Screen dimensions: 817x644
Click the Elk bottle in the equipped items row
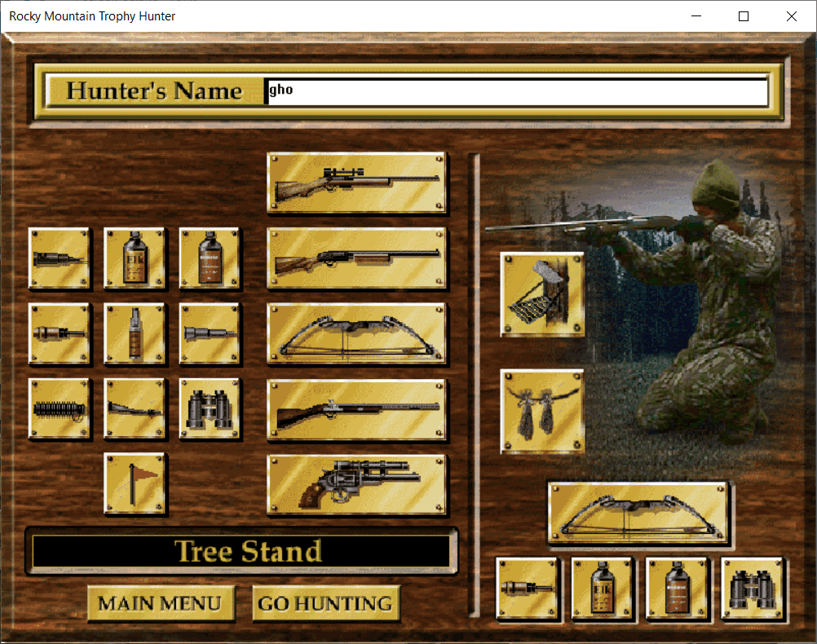[x=603, y=589]
